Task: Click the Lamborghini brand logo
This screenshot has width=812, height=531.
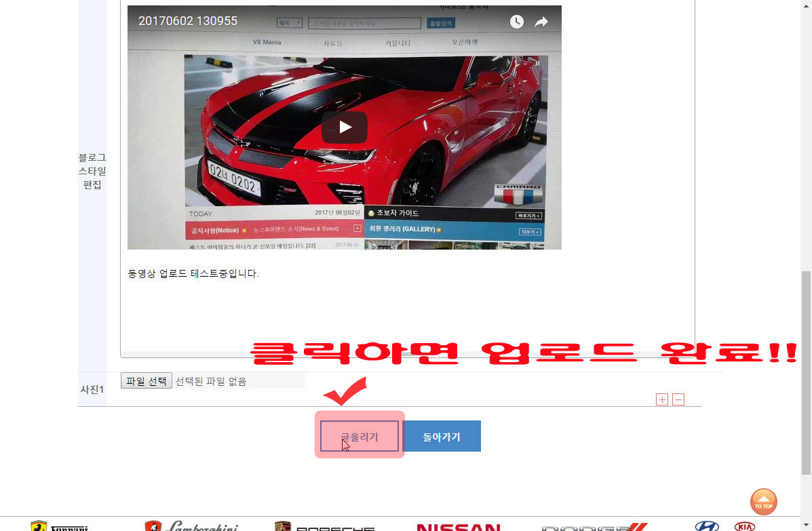Action: point(191,526)
